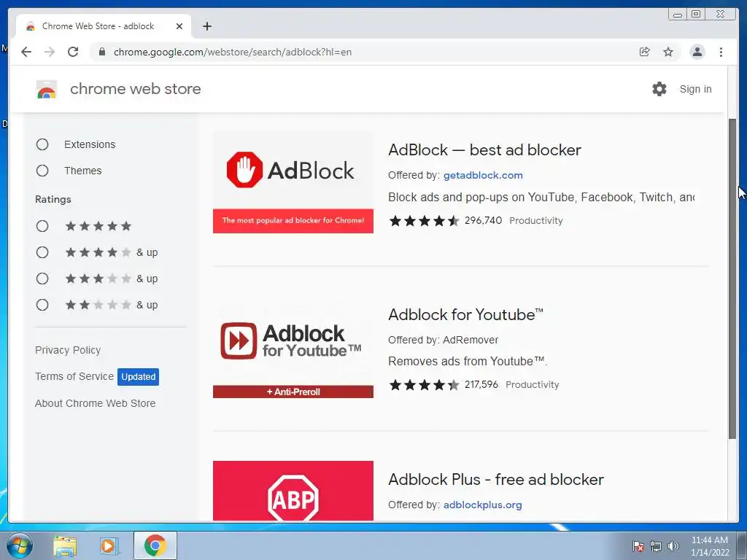Open a new tab with plus button
The width and height of the screenshot is (747, 560).
pos(206,26)
